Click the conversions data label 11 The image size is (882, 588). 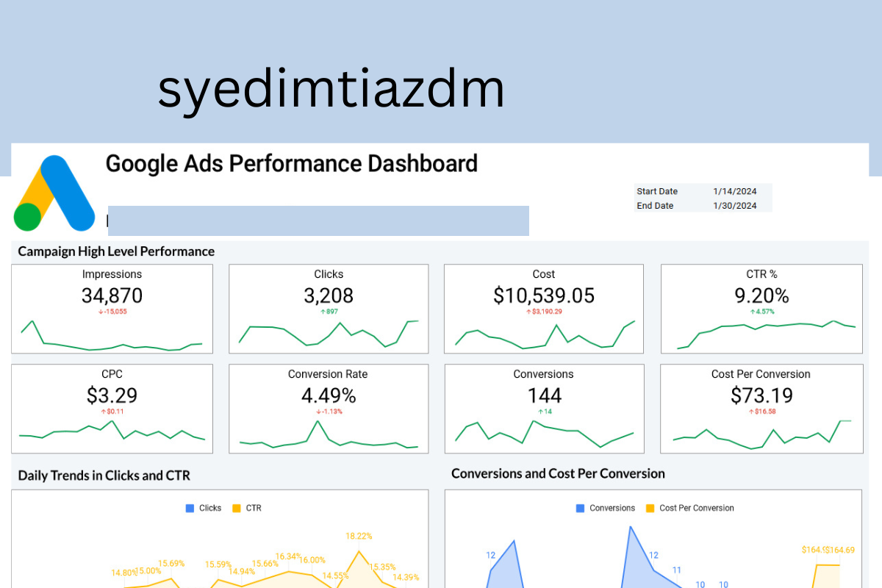[x=676, y=570]
